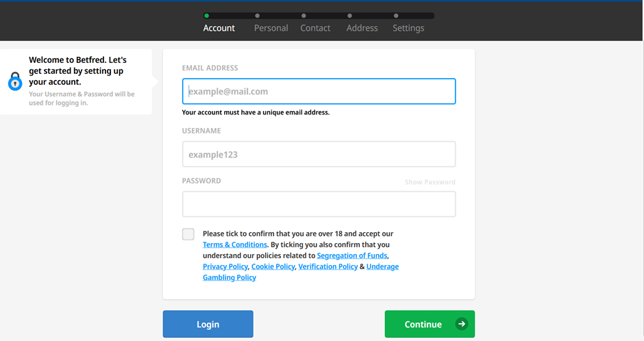Focus the Username input field

(x=319, y=154)
